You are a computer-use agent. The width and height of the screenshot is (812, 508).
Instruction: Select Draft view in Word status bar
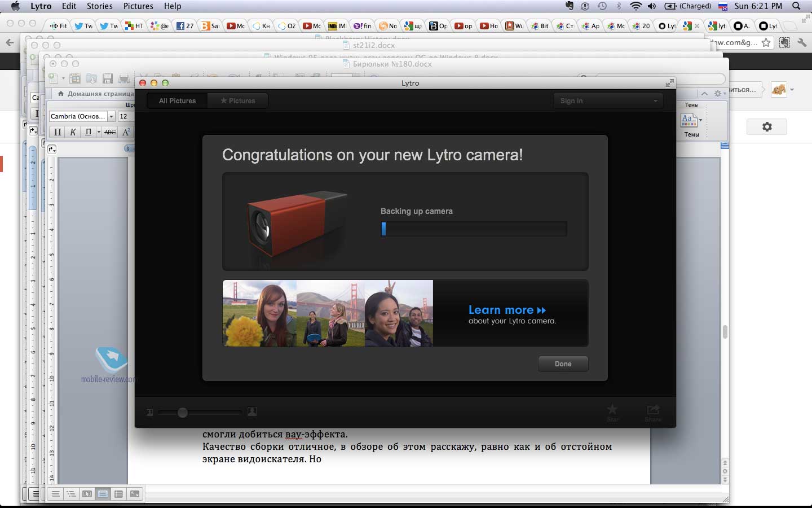click(x=55, y=494)
